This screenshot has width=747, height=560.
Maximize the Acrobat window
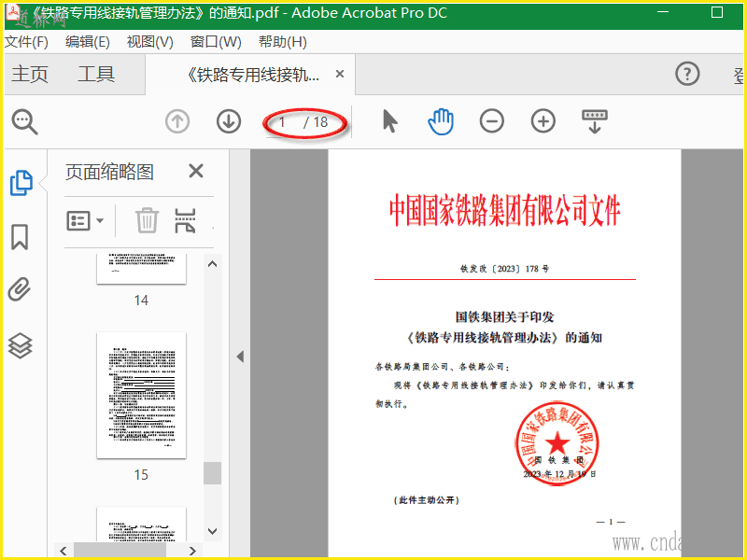pyautogui.click(x=717, y=13)
